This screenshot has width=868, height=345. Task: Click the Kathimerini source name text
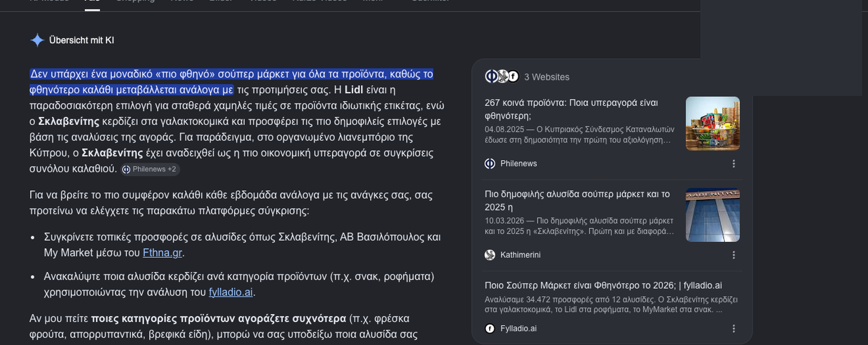tap(520, 255)
